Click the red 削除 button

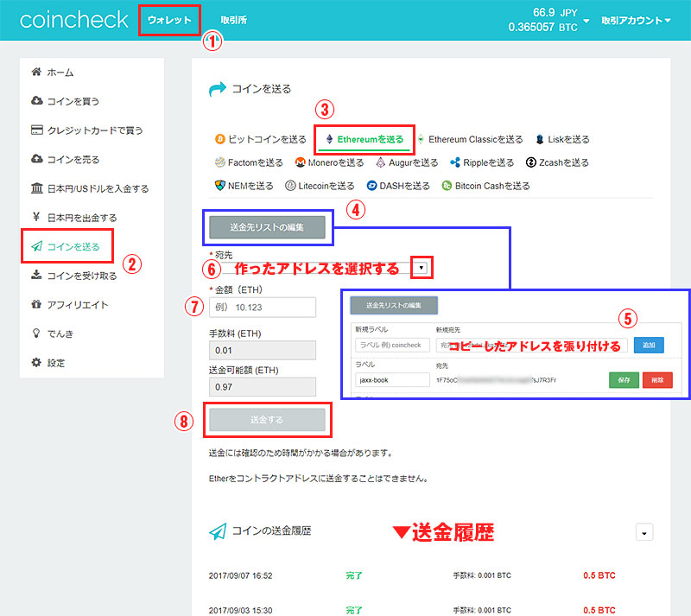[x=657, y=380]
